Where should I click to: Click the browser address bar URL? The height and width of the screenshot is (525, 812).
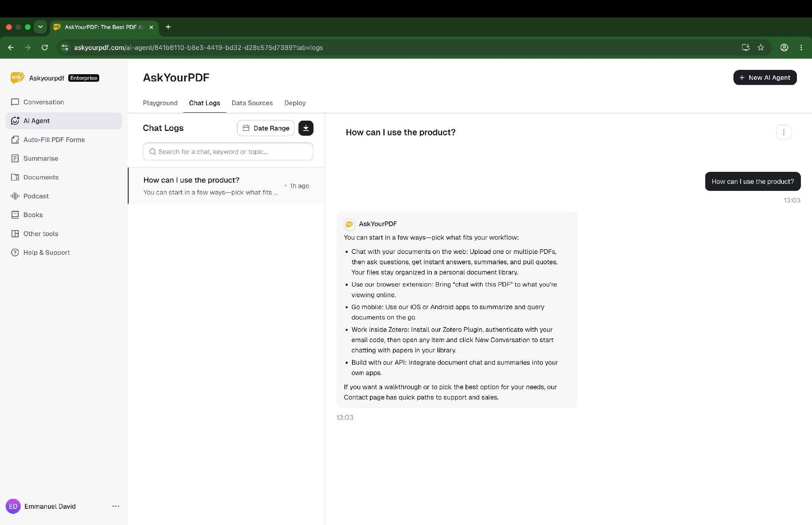coord(198,48)
